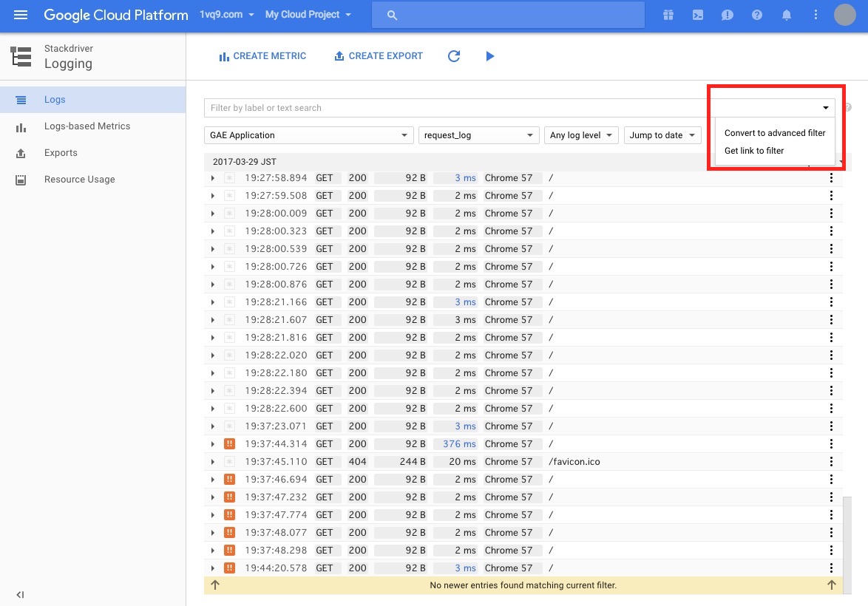The image size is (868, 606).
Task: Click the 404 status code
Action: pyautogui.click(x=358, y=462)
